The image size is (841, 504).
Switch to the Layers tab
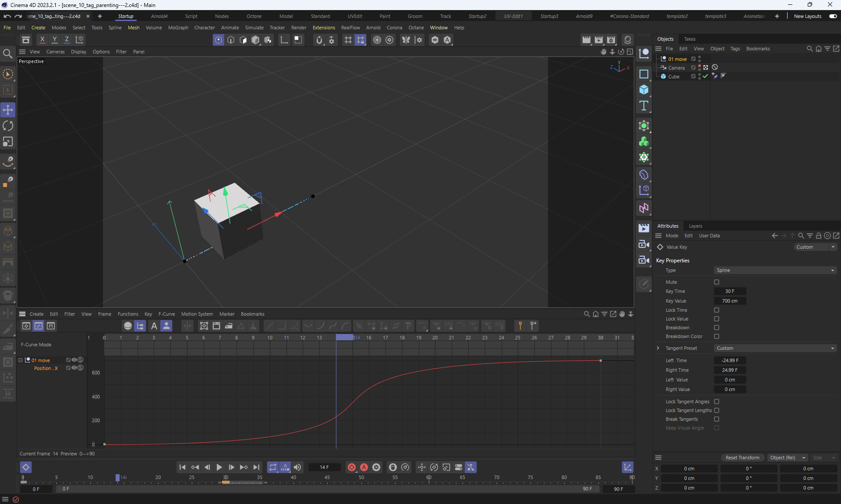[695, 226]
